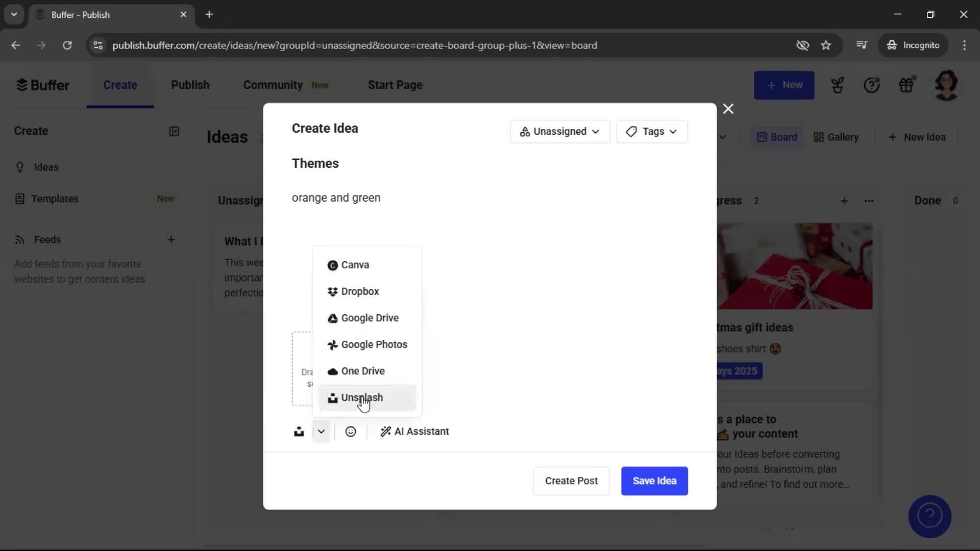Screen dimensions: 980x551
Task: Select One Drive from the integrations menu
Action: (x=363, y=371)
